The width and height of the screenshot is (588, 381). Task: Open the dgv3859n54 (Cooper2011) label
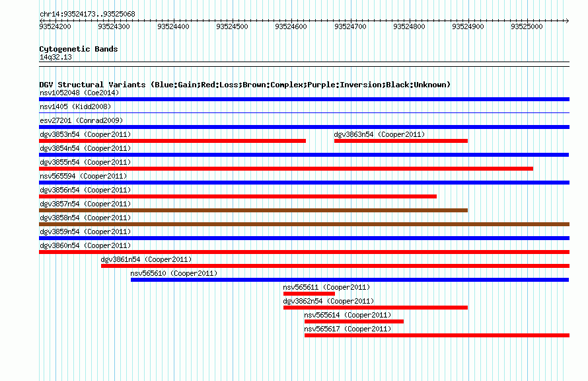click(85, 232)
